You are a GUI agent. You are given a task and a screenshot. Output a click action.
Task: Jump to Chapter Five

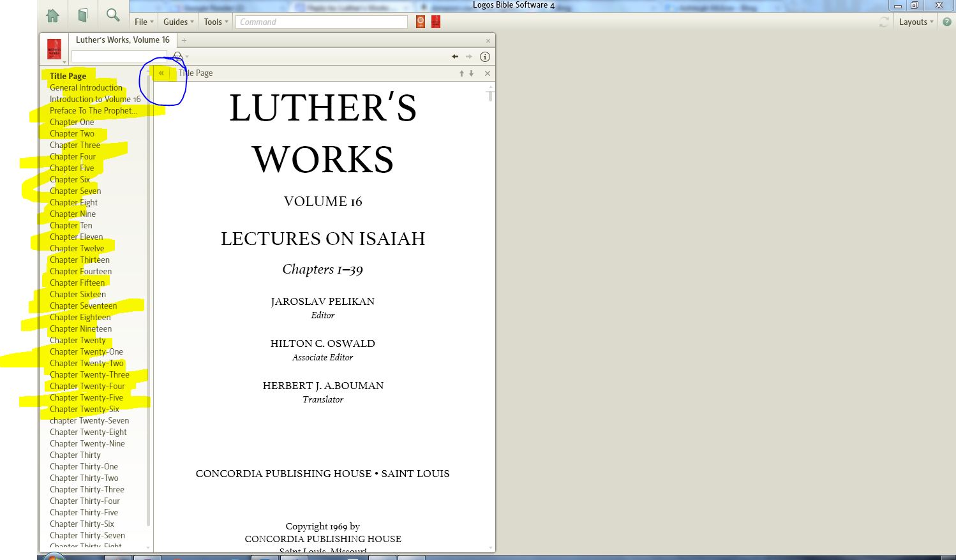click(71, 168)
